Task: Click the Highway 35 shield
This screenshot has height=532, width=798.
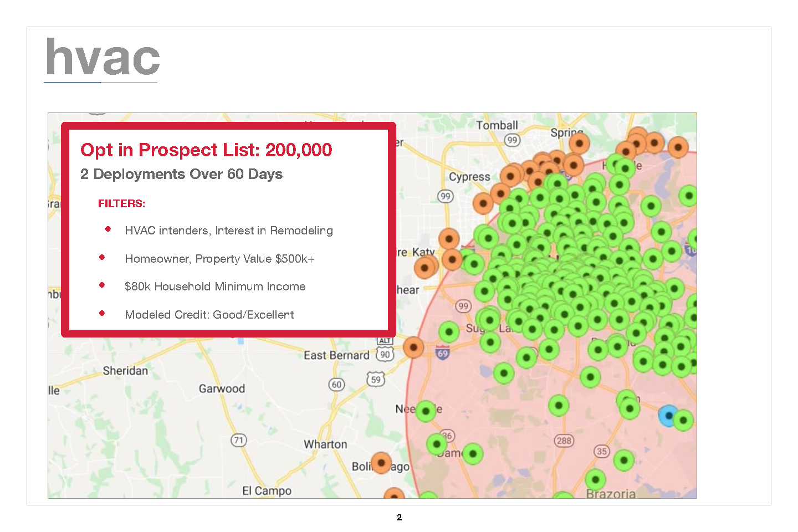Action: (602, 451)
